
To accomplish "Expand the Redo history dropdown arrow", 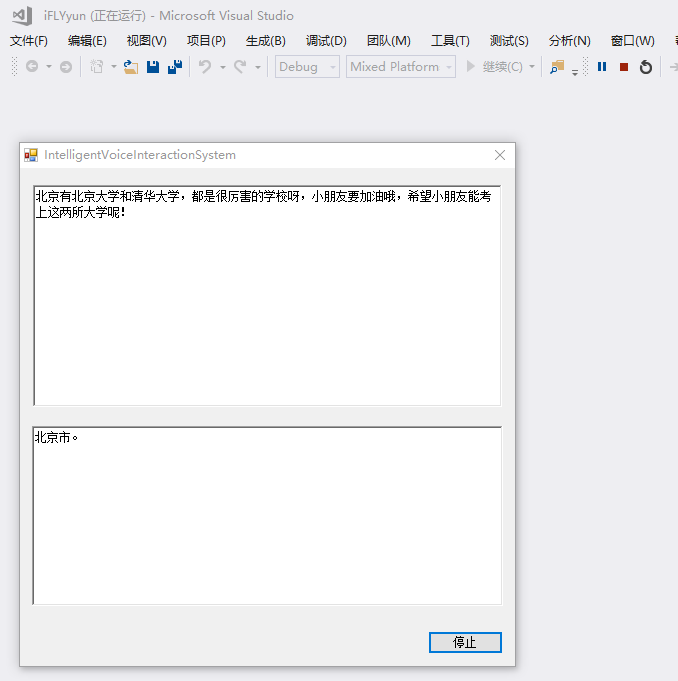I will [x=258, y=67].
